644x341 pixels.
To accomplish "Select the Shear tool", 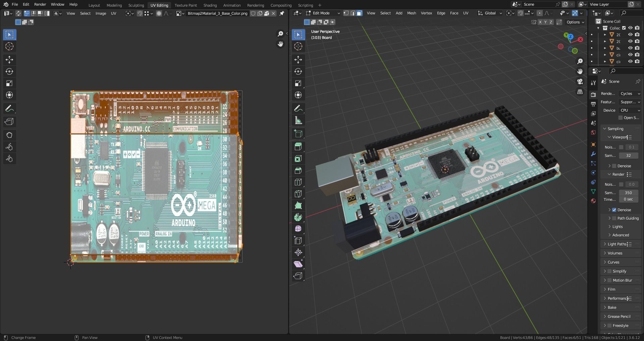I will click(x=298, y=264).
